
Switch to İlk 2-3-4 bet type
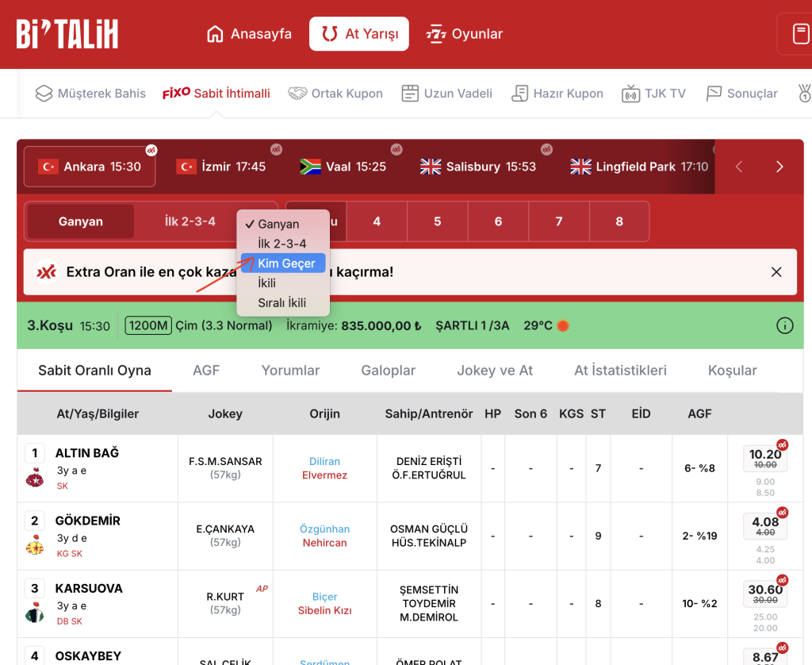coord(190,221)
